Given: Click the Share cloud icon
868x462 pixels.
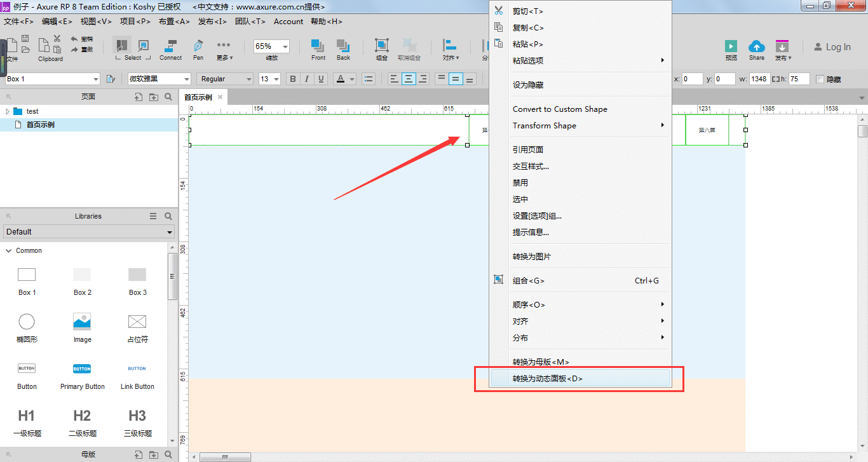Looking at the screenshot, I should click(757, 46).
